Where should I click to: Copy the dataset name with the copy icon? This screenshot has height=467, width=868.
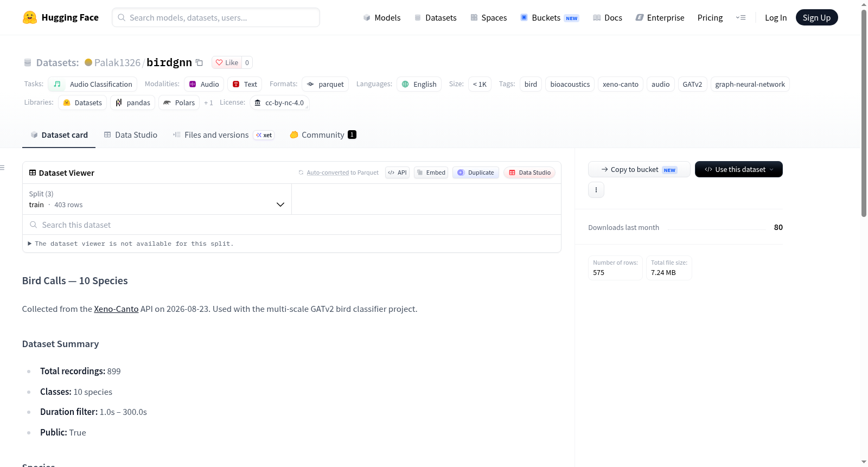[x=199, y=62]
